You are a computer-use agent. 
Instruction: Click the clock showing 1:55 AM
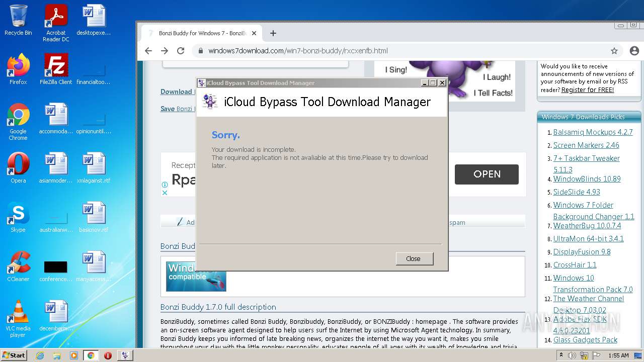pyautogui.click(x=618, y=355)
